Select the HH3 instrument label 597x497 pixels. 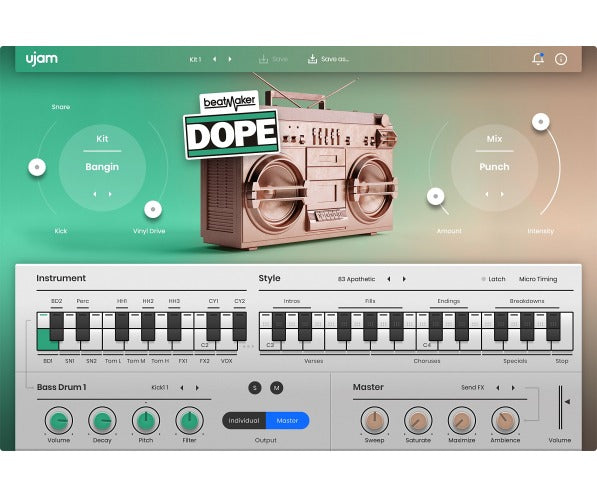tap(174, 301)
